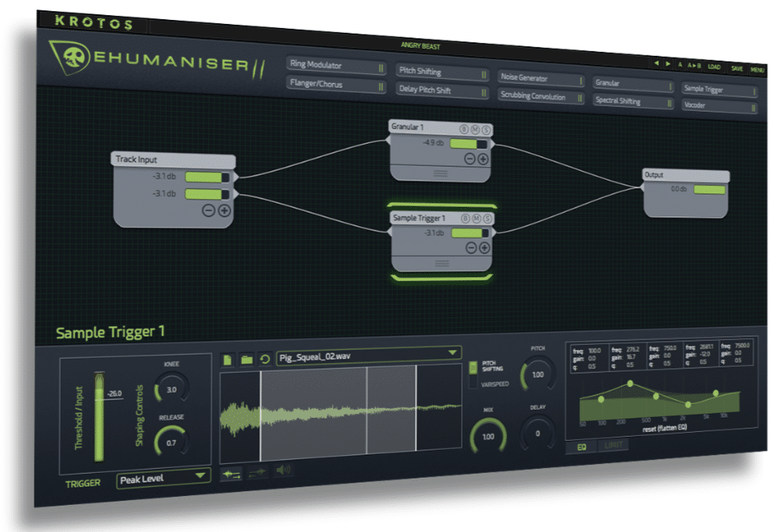This screenshot has width=778, height=532.
Task: Click the drag handle on Pitch Shifting module
Action: 484,74
